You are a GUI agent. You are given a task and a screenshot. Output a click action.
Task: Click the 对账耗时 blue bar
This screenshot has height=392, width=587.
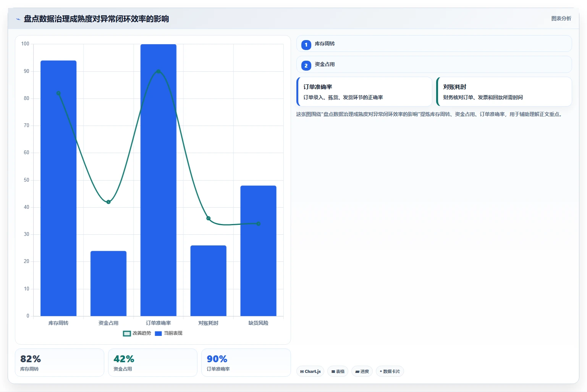pyautogui.click(x=209, y=281)
